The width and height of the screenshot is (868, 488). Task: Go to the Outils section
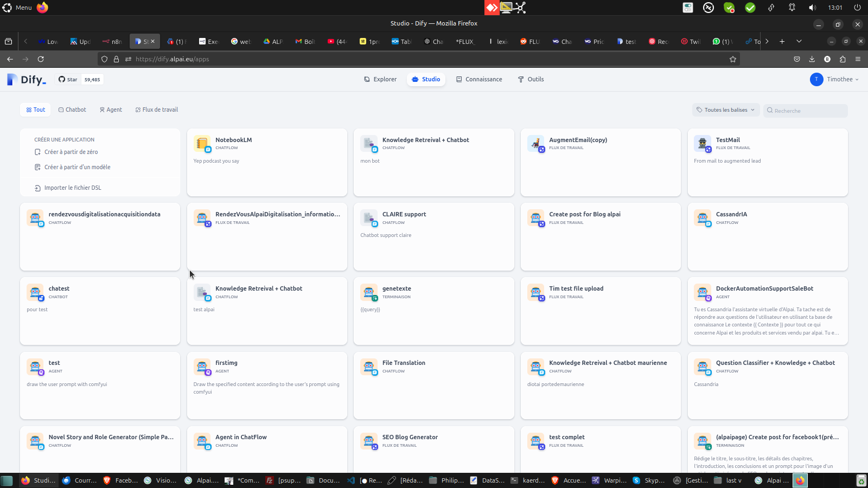(531, 79)
